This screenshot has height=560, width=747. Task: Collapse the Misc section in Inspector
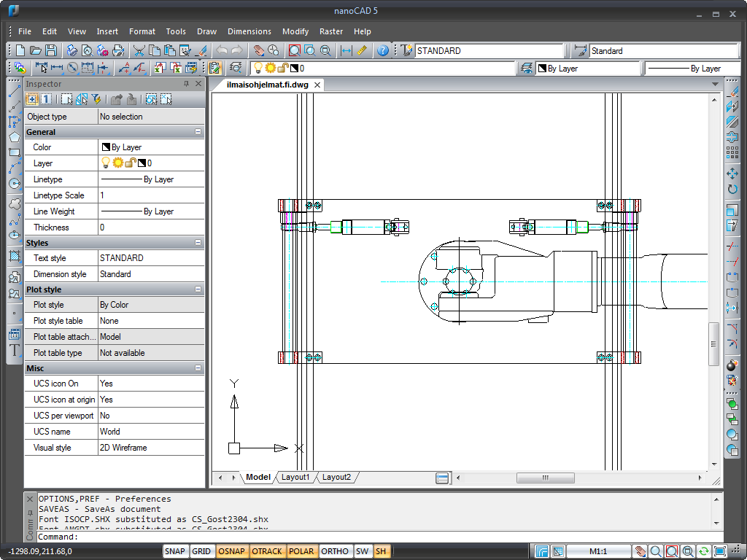198,367
